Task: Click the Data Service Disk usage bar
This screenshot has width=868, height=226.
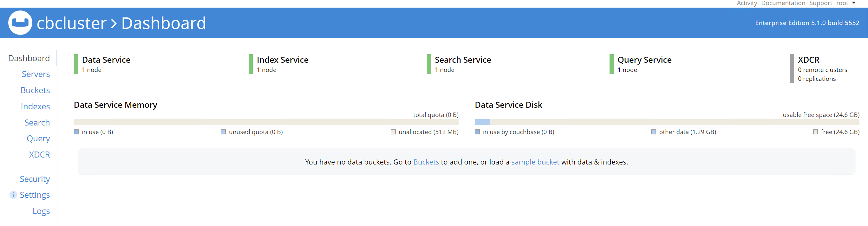Action: pos(667,122)
